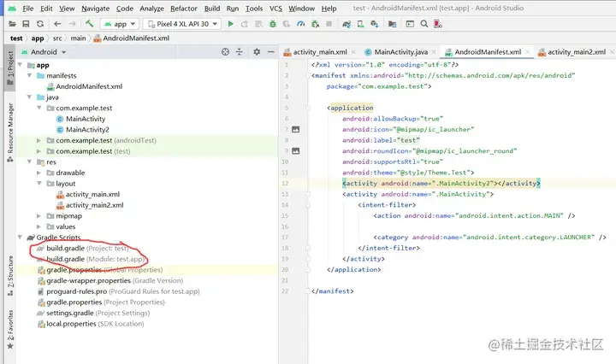
Task: Click the Sync/Reload from disk icon
Action: (x=40, y=24)
